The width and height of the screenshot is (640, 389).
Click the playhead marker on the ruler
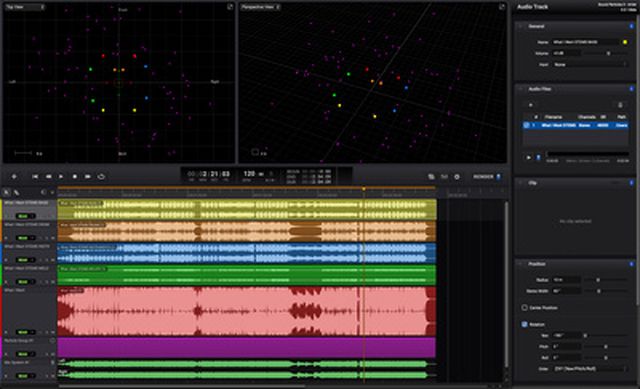tap(364, 189)
